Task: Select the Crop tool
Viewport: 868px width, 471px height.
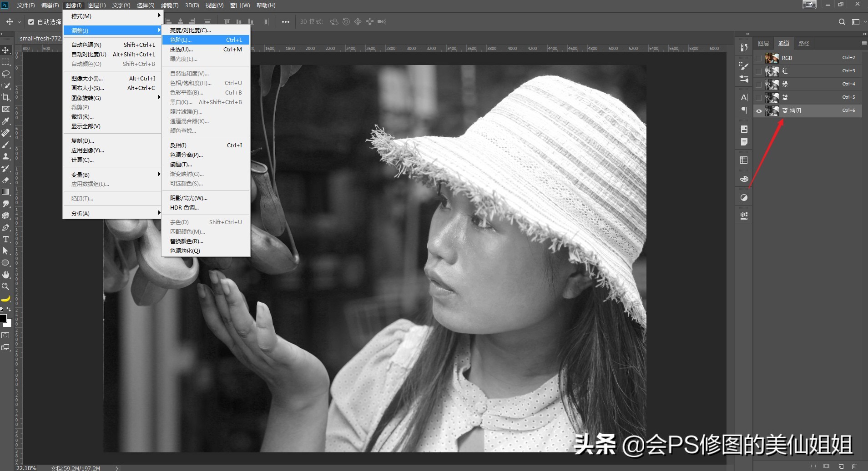Action: pos(6,97)
